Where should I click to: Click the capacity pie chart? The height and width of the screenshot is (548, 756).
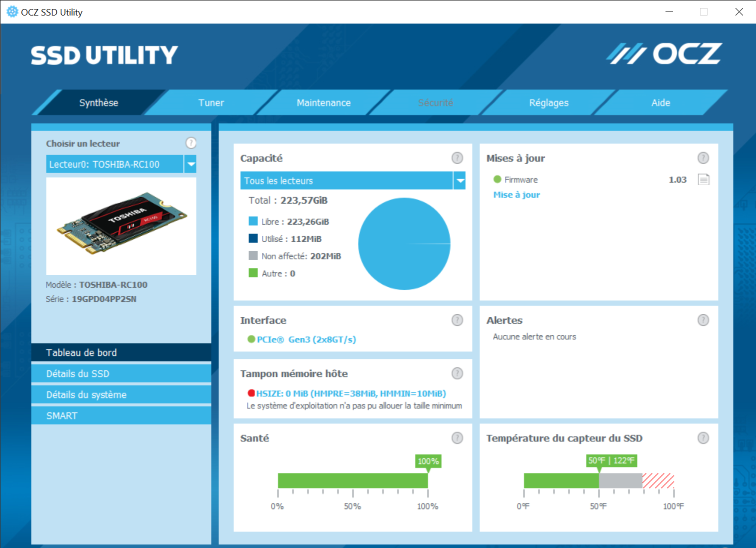404,244
